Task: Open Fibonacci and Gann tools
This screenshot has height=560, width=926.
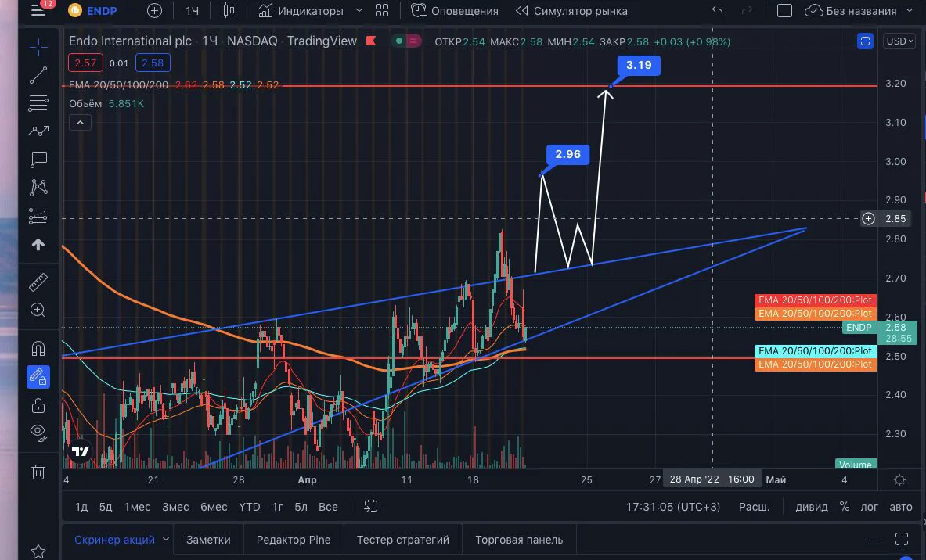Action: (x=38, y=103)
